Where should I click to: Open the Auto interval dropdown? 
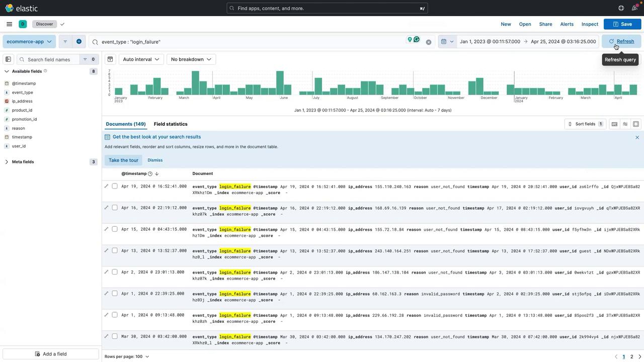[x=141, y=59]
